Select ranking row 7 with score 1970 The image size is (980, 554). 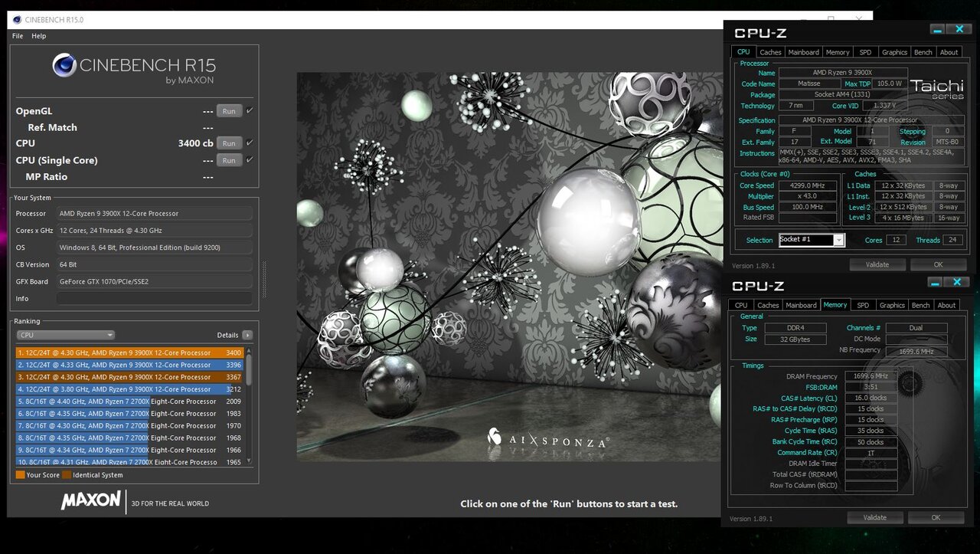pyautogui.click(x=130, y=426)
